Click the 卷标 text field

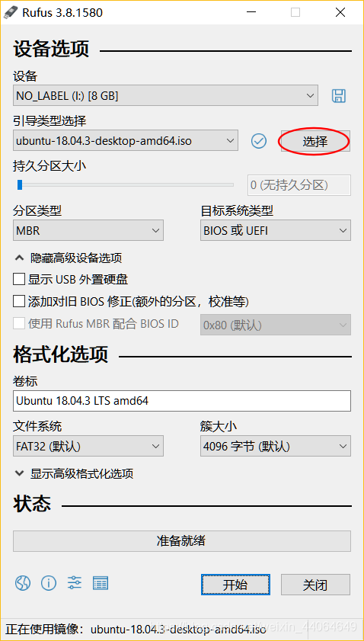tap(182, 401)
